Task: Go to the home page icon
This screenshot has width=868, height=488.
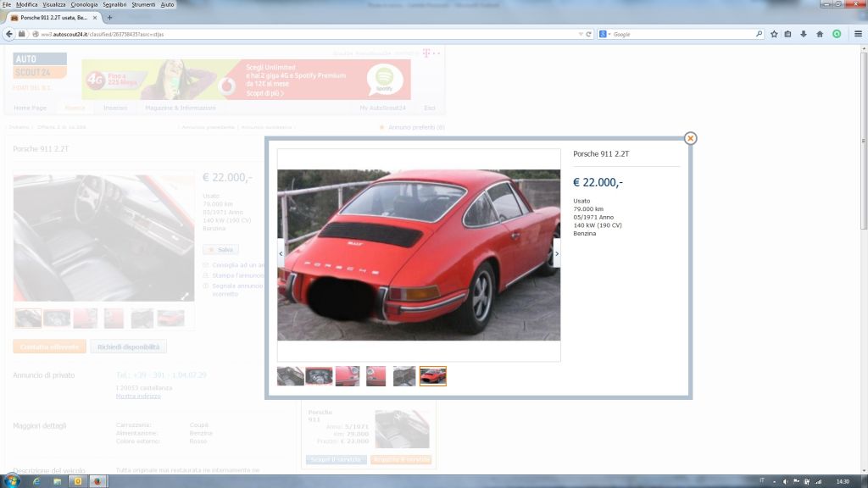Action: (x=820, y=34)
